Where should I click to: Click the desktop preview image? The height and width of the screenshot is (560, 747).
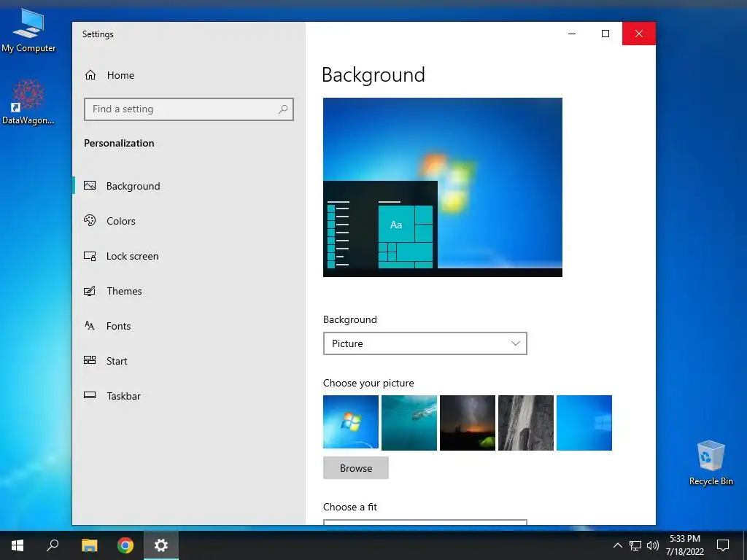(x=443, y=187)
